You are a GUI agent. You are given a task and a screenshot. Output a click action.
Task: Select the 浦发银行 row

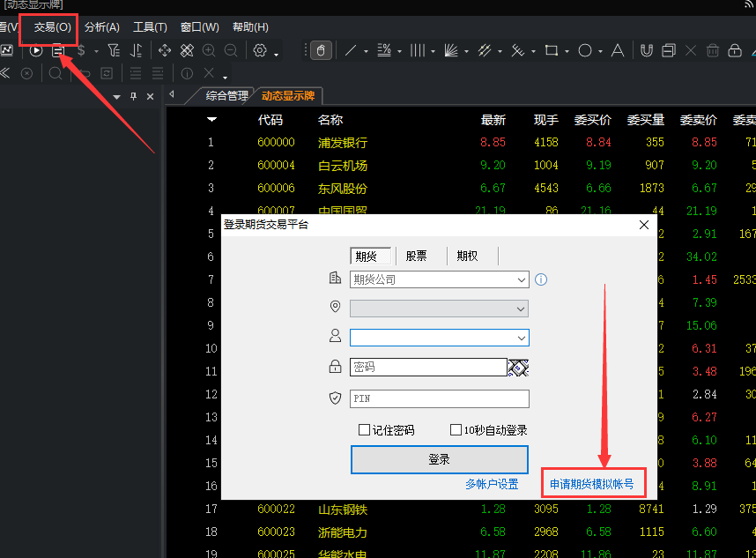click(x=461, y=142)
